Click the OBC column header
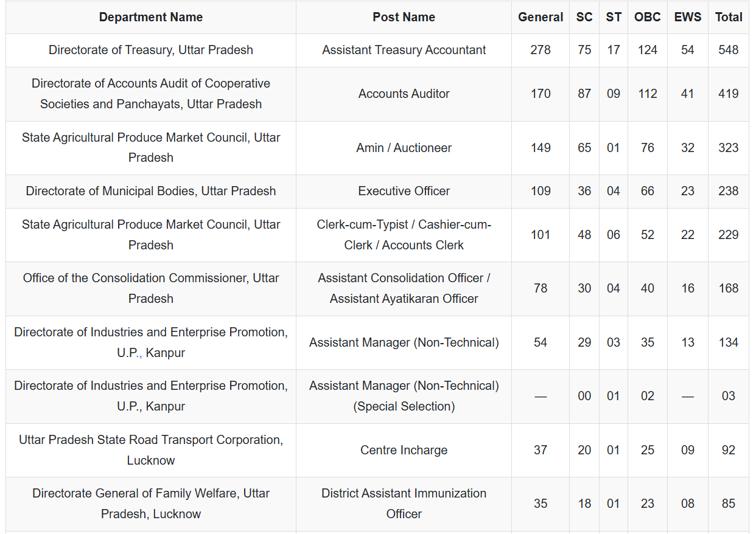 coord(647,17)
